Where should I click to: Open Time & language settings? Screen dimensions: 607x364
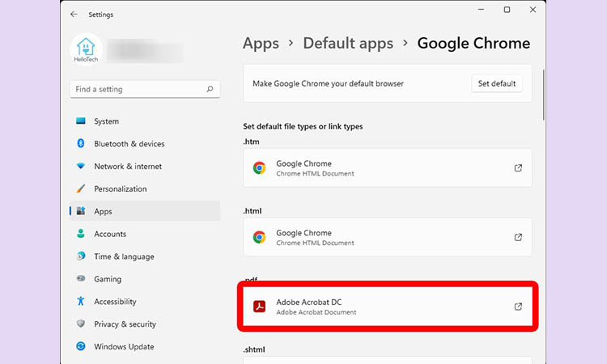click(145, 256)
